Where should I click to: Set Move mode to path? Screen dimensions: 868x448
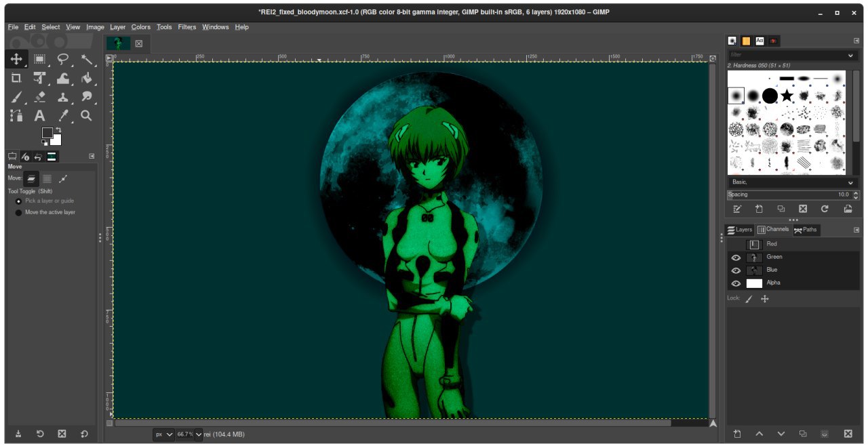pos(63,179)
